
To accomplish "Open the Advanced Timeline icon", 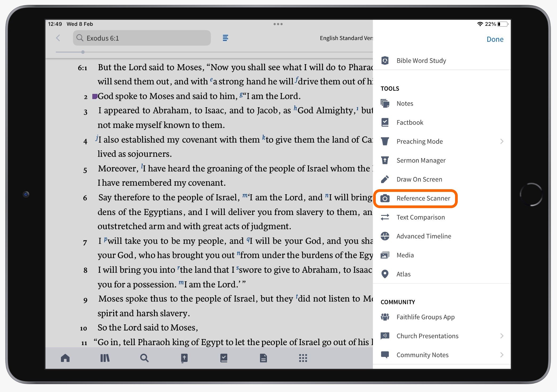I will [x=385, y=236].
